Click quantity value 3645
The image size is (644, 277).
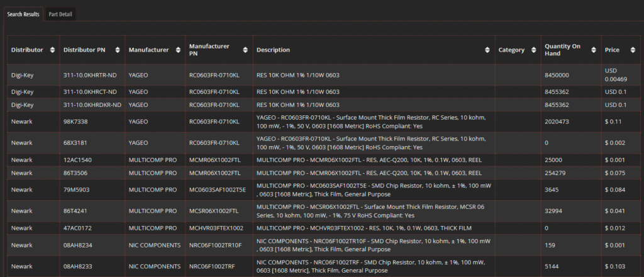[552, 190]
